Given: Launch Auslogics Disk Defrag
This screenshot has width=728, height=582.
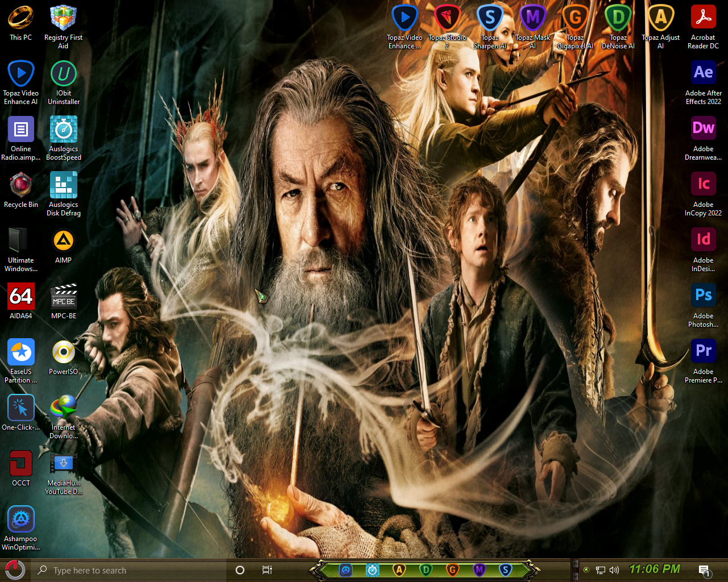Looking at the screenshot, I should pyautogui.click(x=63, y=194).
